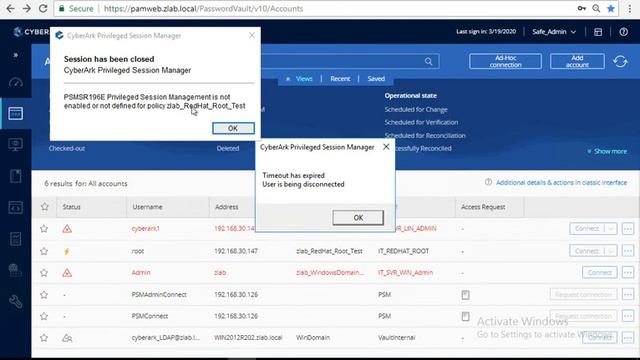Toggle favorite star for PSMConnect row
This screenshot has height=360, width=640.
click(x=44, y=316)
